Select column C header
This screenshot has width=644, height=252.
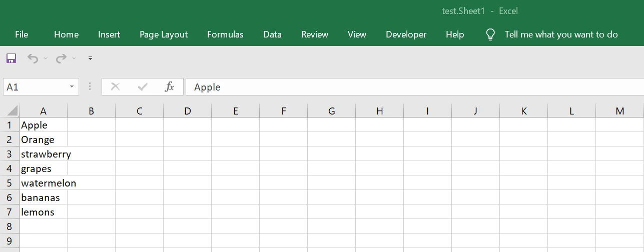click(x=139, y=111)
